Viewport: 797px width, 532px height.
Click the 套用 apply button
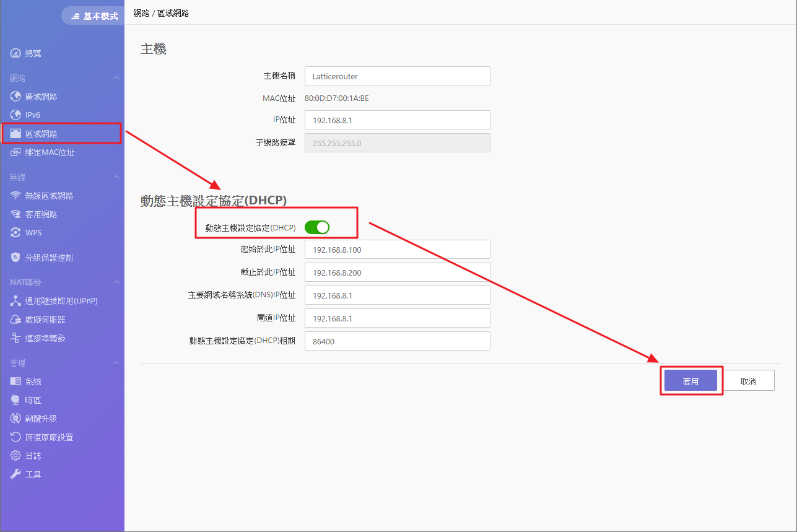click(690, 382)
